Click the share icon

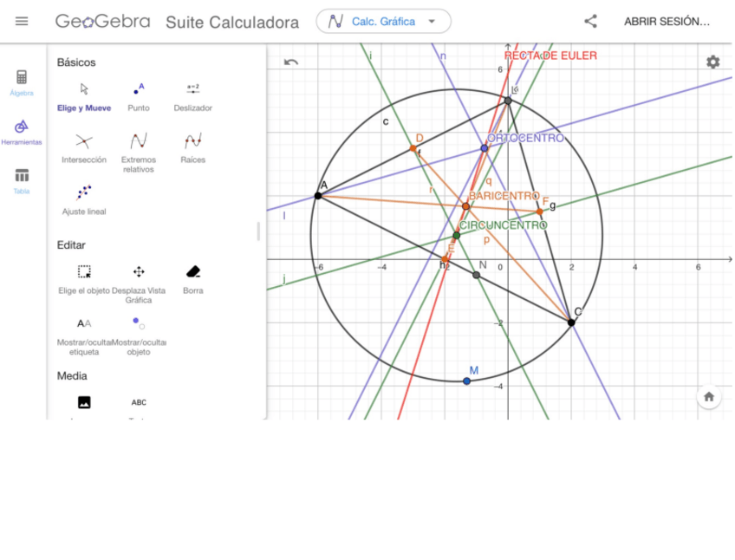(x=591, y=20)
